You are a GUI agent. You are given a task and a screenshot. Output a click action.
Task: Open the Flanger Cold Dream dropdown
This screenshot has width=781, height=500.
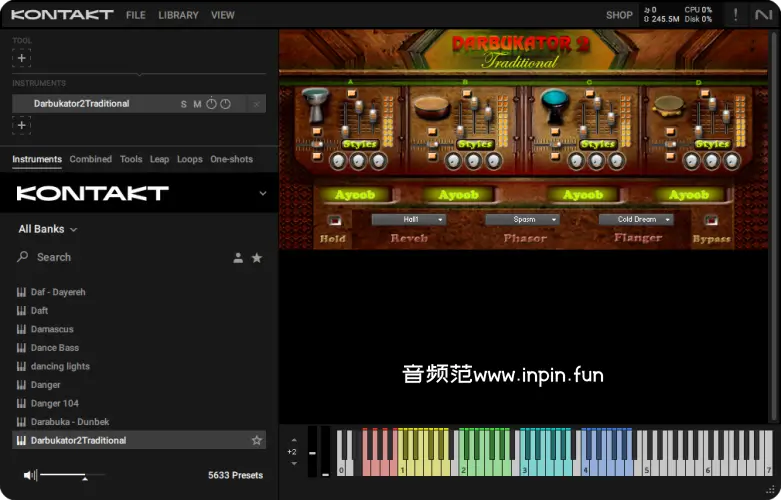coord(636,219)
